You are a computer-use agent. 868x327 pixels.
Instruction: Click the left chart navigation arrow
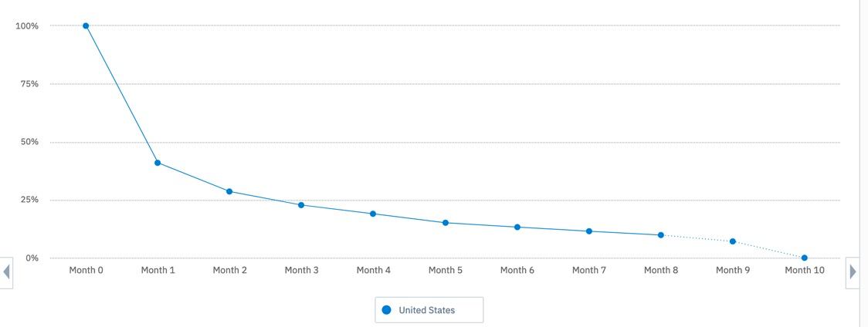(6, 272)
